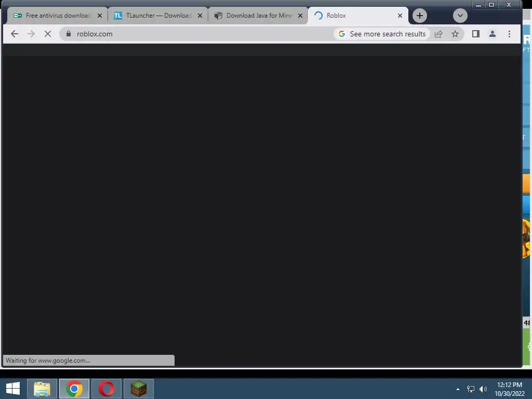Bookmark this tab with the star
The height and width of the screenshot is (399, 532).
pos(455,34)
